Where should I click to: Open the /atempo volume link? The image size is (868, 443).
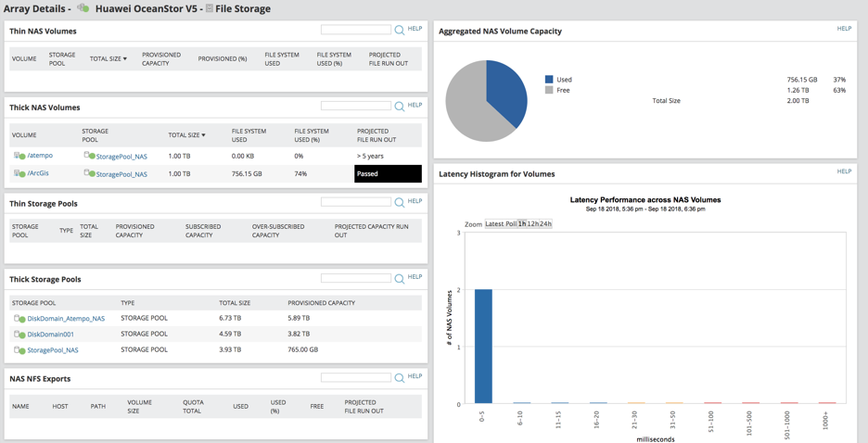pos(40,156)
